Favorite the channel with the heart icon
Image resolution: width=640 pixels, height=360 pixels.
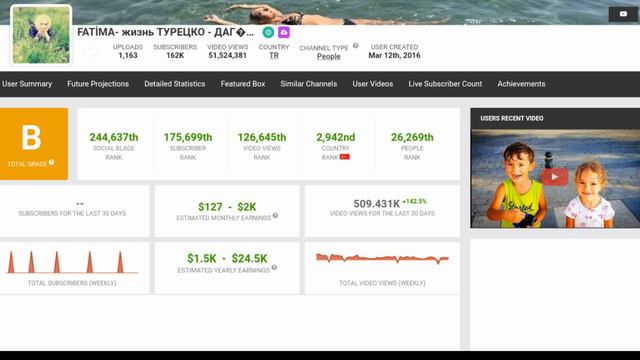(x=89, y=53)
